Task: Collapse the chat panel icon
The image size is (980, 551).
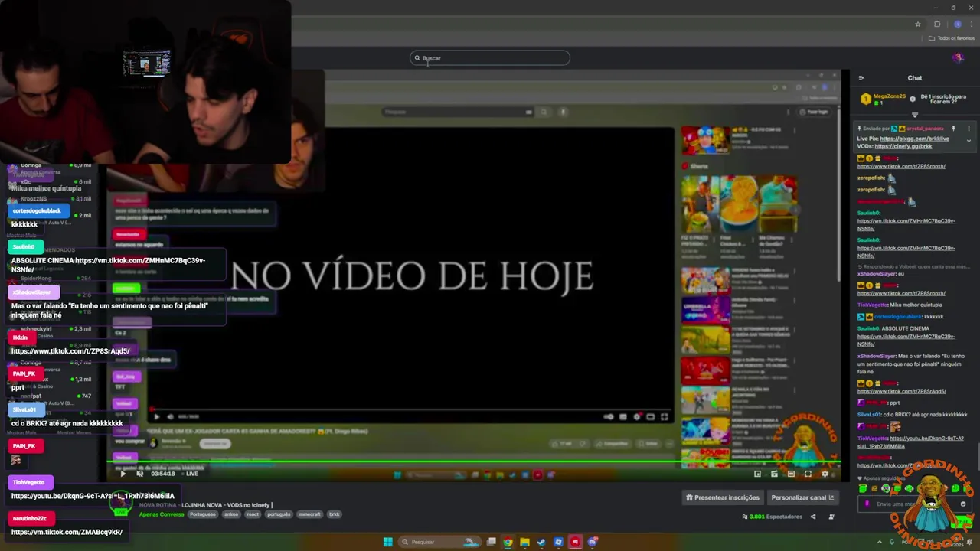Action: click(x=861, y=78)
